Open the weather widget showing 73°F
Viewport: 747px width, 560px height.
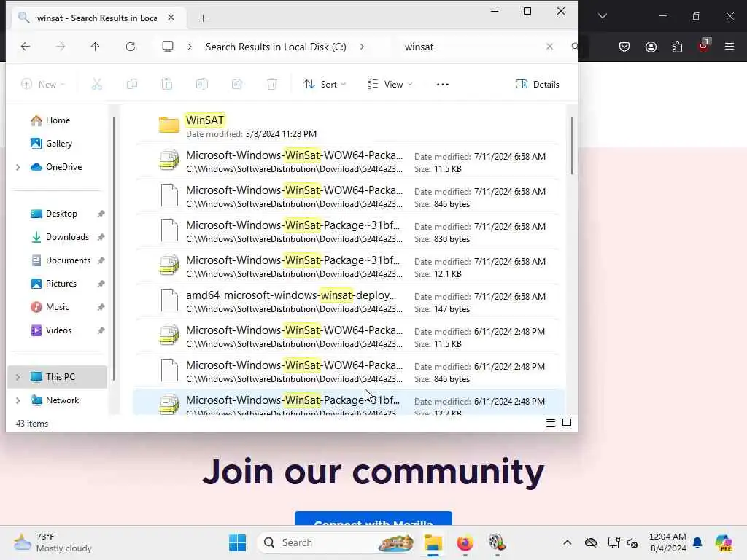click(x=53, y=542)
